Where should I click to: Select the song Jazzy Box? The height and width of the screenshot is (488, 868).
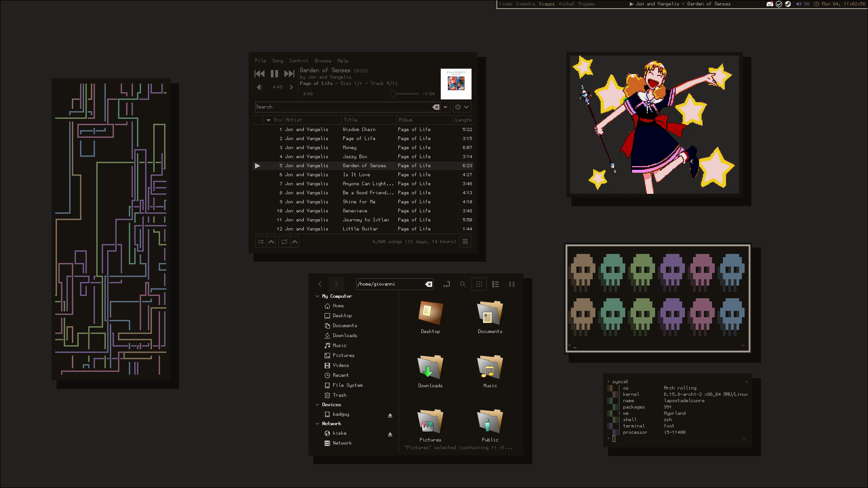[x=363, y=157]
